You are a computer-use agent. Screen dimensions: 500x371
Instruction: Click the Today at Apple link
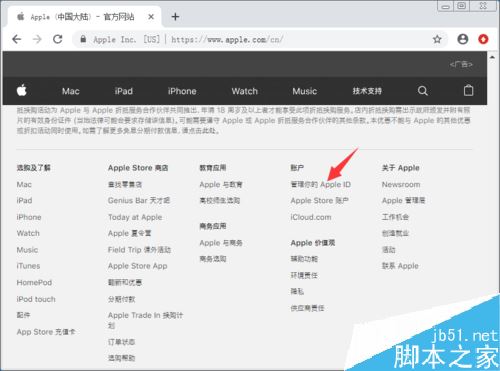(x=135, y=217)
